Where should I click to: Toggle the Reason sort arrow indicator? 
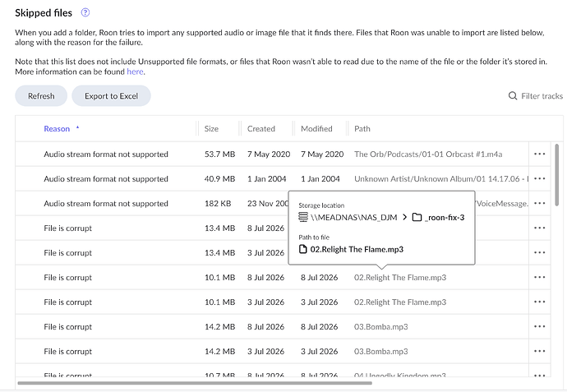[x=77, y=127]
